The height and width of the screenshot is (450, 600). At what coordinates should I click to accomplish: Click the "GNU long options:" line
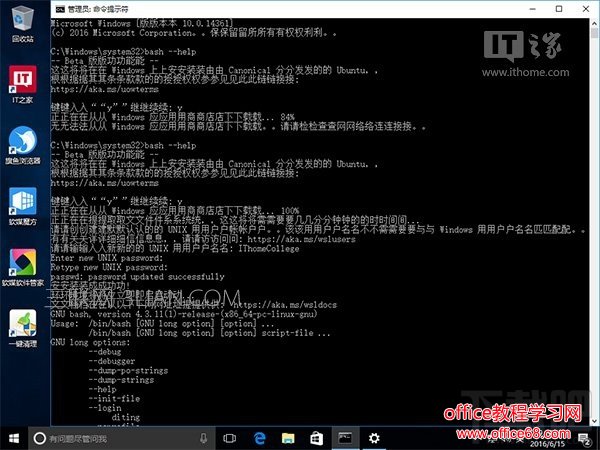point(90,342)
